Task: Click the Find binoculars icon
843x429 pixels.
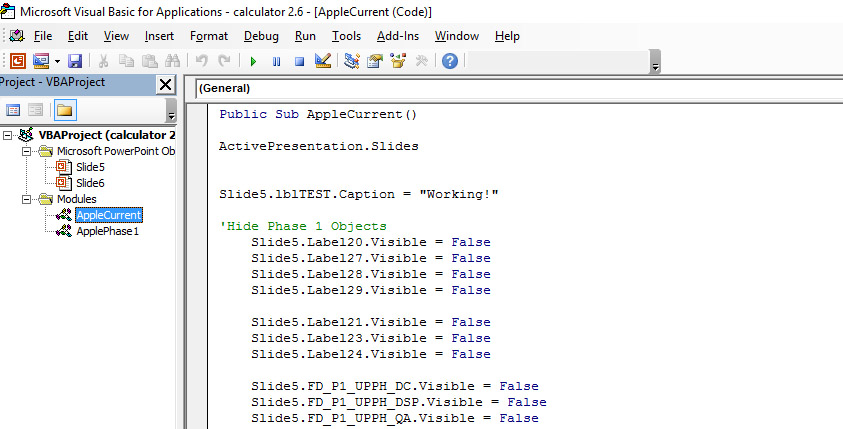Action: point(173,61)
